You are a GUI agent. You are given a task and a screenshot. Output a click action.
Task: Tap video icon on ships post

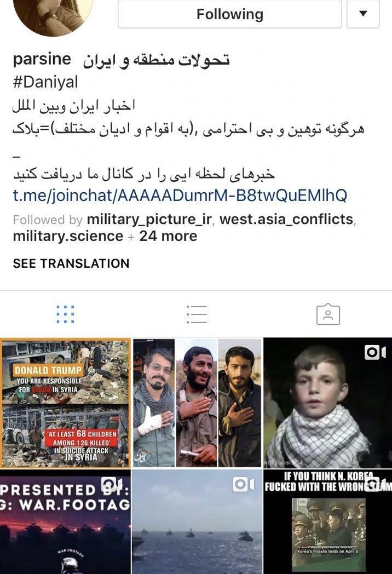pyautogui.click(x=244, y=484)
